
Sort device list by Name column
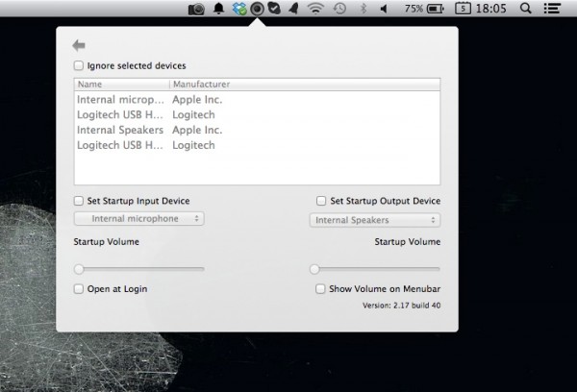[121, 85]
